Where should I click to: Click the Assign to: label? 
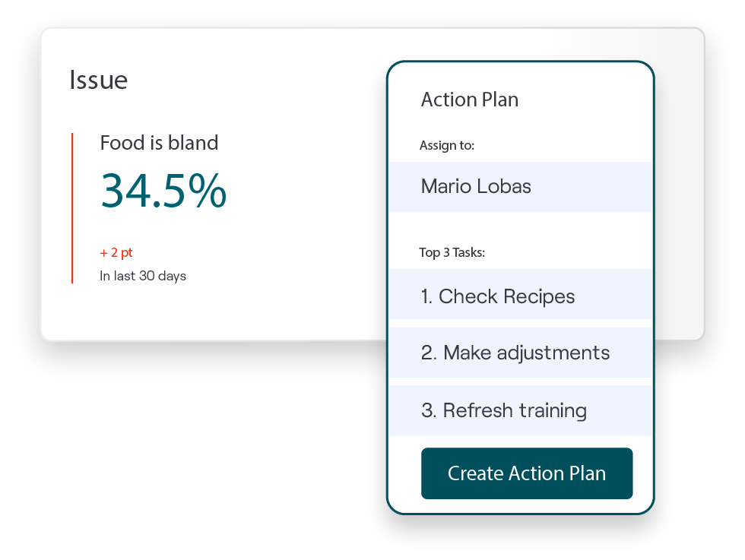(446, 145)
